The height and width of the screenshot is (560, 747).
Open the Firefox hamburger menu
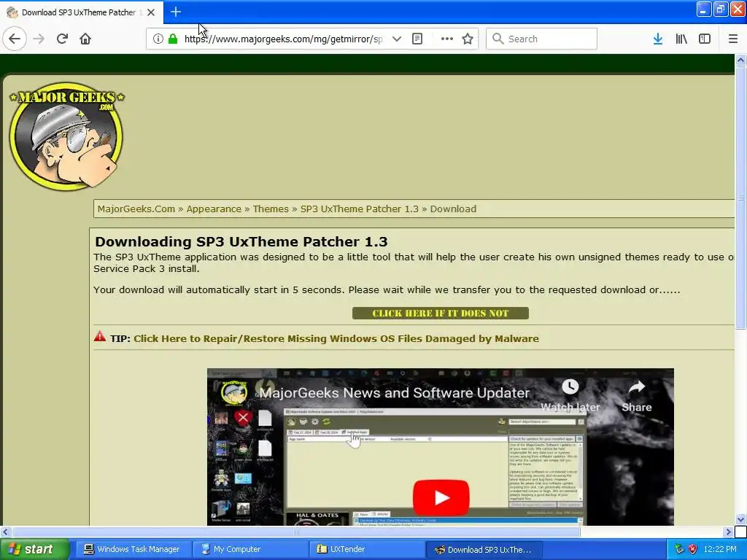click(733, 39)
